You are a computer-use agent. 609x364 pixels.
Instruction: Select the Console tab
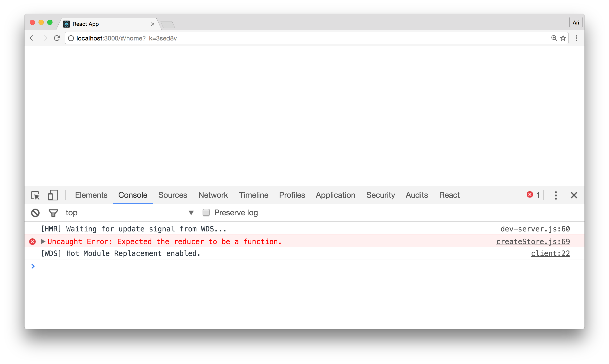tap(133, 195)
